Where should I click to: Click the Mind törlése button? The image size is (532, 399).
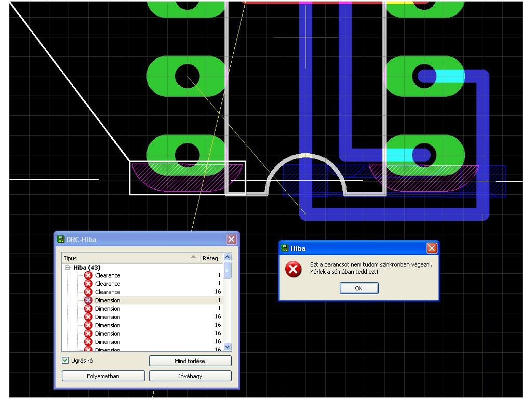tap(190, 361)
